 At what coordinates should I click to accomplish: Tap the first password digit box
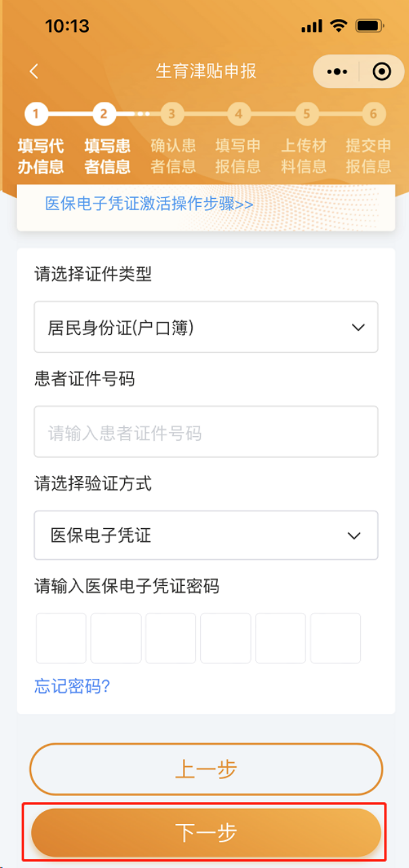point(61,638)
